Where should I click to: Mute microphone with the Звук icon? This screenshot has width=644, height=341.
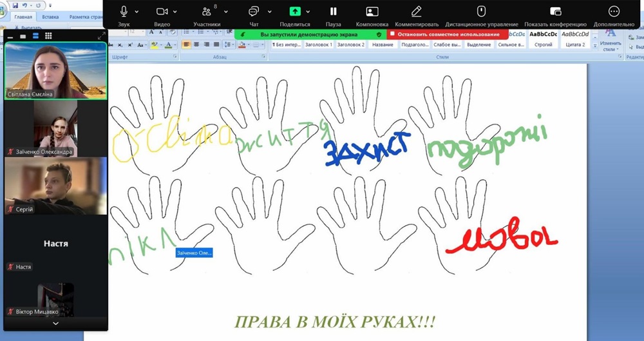124,12
